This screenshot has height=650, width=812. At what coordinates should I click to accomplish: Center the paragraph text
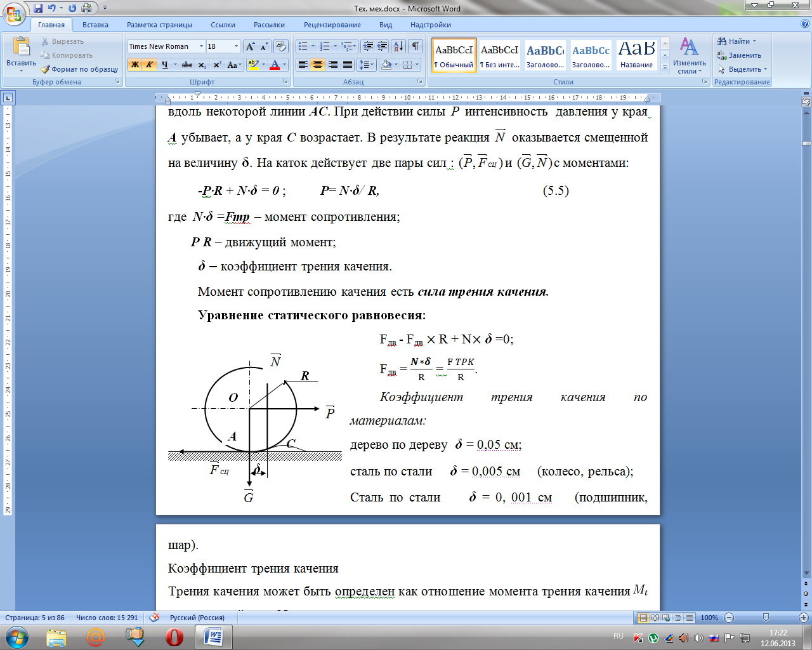pyautogui.click(x=318, y=65)
